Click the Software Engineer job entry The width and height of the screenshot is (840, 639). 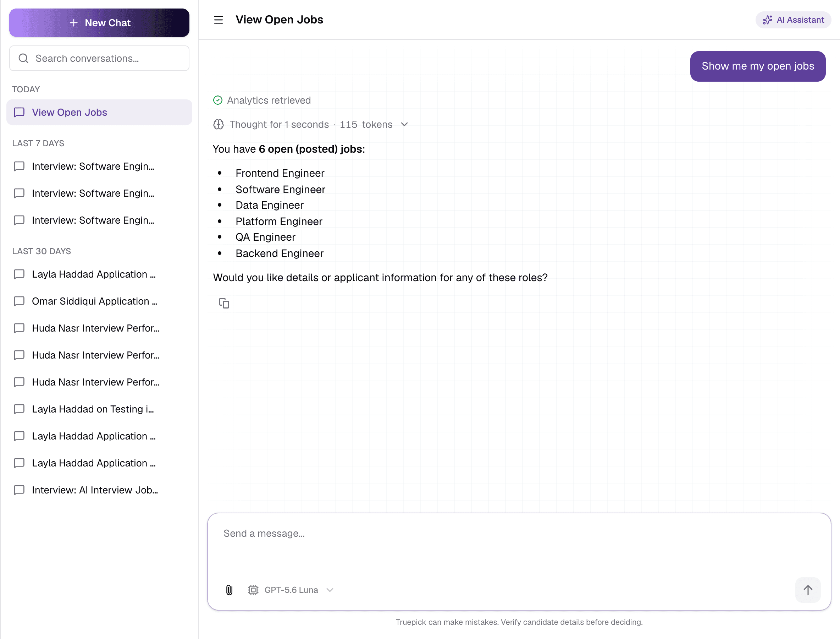coord(280,190)
